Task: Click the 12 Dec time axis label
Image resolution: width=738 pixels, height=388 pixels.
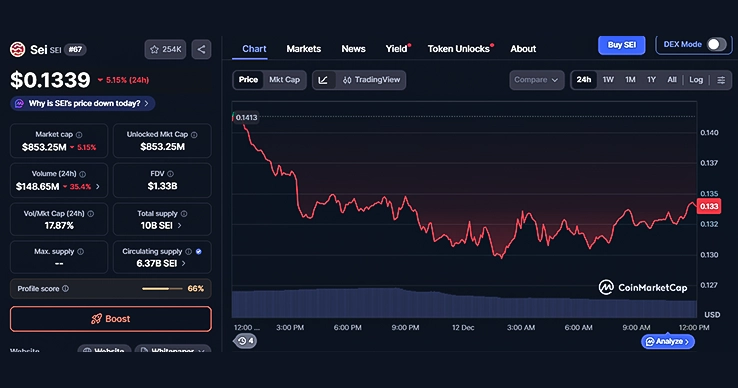Action: tap(463, 327)
